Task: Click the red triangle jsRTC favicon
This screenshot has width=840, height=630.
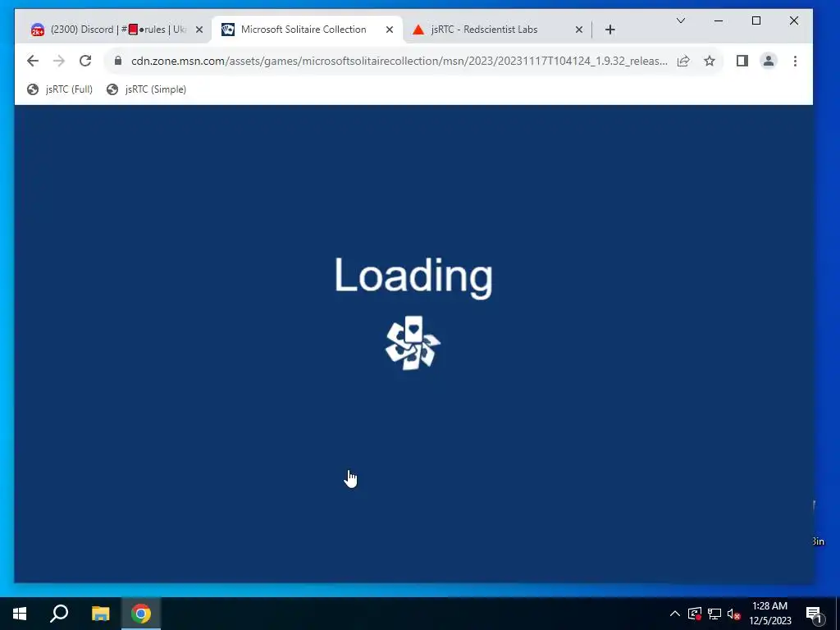Action: coord(418,30)
